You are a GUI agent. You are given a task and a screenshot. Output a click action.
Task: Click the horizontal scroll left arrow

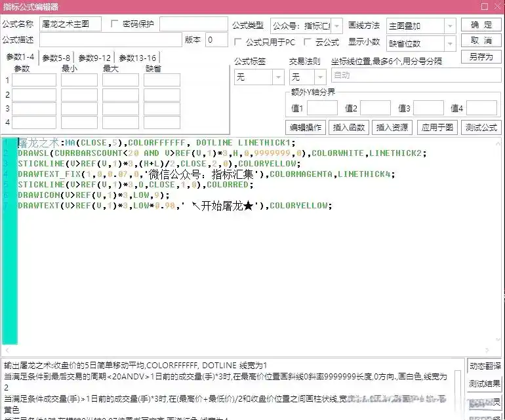7,350
